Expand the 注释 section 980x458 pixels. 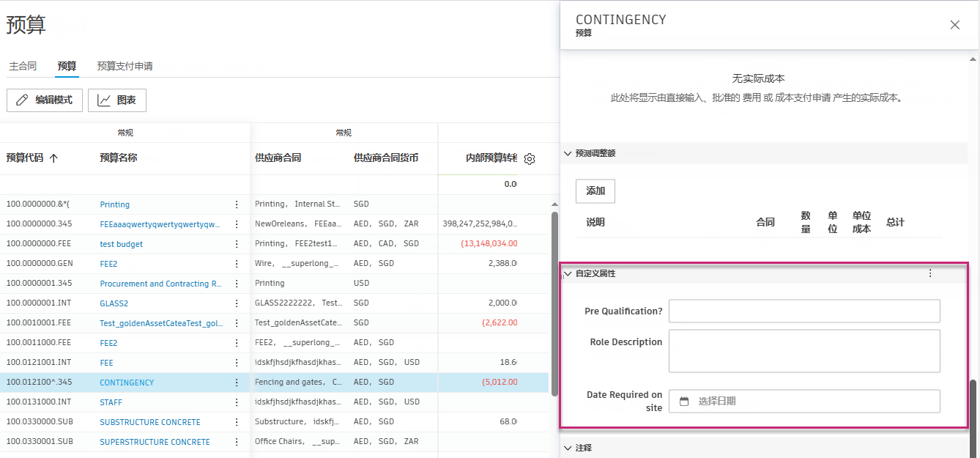568,447
